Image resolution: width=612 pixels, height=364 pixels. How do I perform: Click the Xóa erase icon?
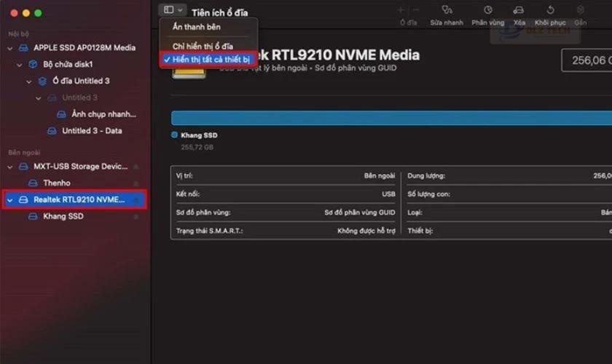(519, 10)
